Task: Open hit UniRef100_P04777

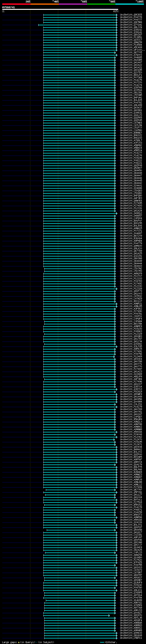Action: 131,20
